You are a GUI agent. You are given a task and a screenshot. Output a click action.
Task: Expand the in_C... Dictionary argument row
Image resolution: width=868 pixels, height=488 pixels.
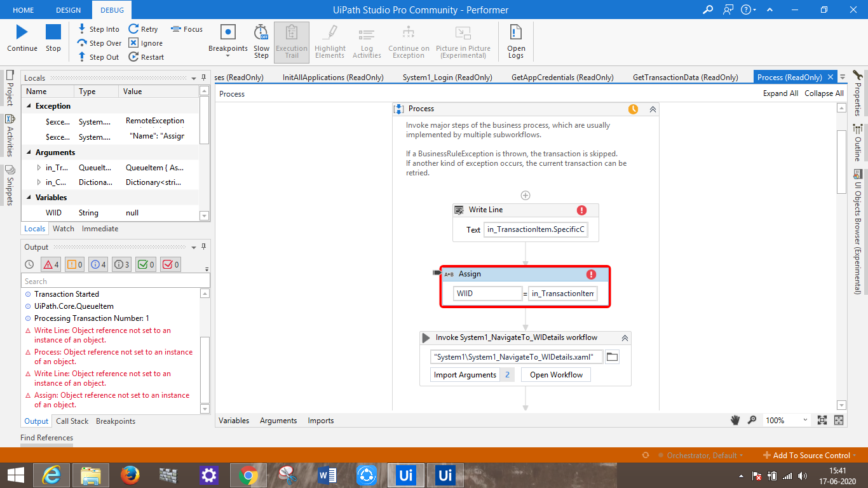coord(39,182)
